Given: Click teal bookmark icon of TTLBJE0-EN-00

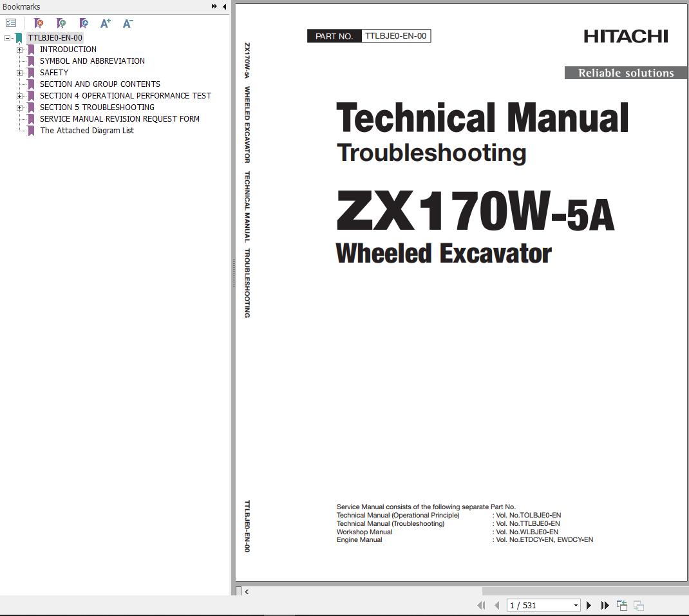Looking at the screenshot, I should click(x=19, y=38).
